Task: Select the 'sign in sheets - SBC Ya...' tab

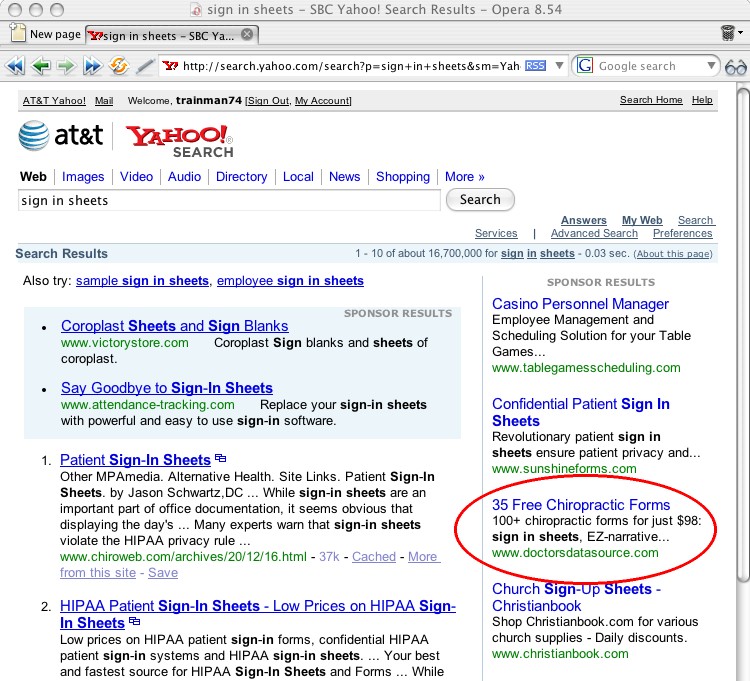Action: click(x=172, y=35)
